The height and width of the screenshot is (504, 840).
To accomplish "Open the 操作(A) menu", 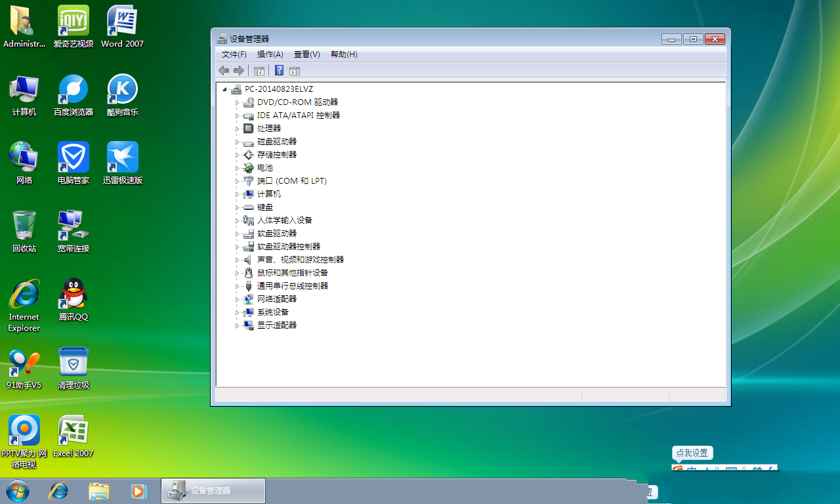I will tap(270, 54).
